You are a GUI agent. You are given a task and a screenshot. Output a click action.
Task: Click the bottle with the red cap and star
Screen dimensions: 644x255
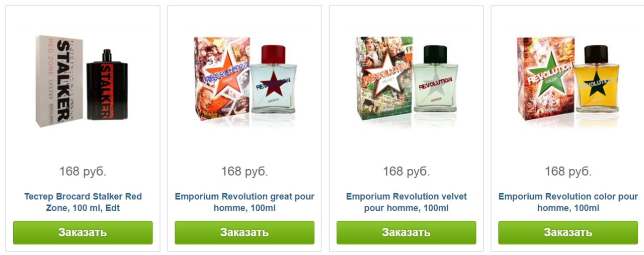(x=274, y=79)
